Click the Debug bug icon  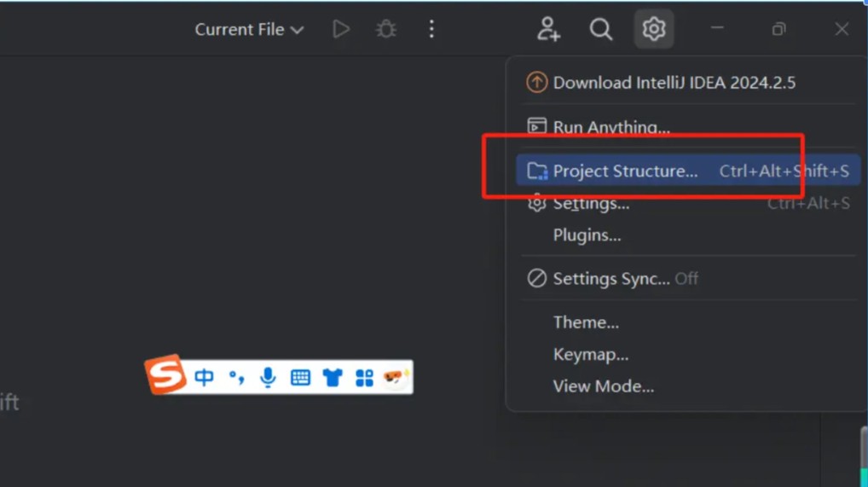(x=386, y=29)
